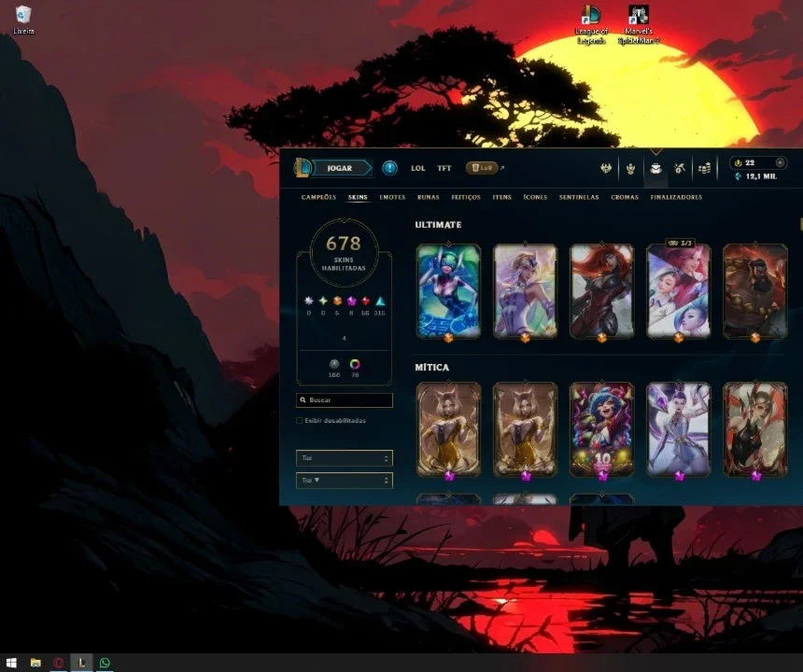Open the red Opera browser taskbar icon
This screenshot has height=672, width=803.
coord(59,663)
